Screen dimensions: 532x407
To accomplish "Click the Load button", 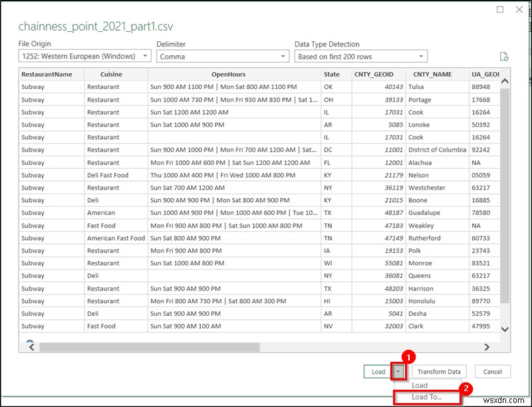I will [379, 372].
